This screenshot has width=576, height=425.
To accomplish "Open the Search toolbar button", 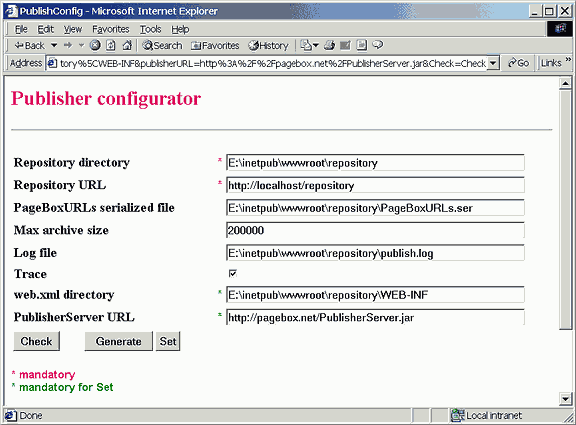I will tap(162, 46).
